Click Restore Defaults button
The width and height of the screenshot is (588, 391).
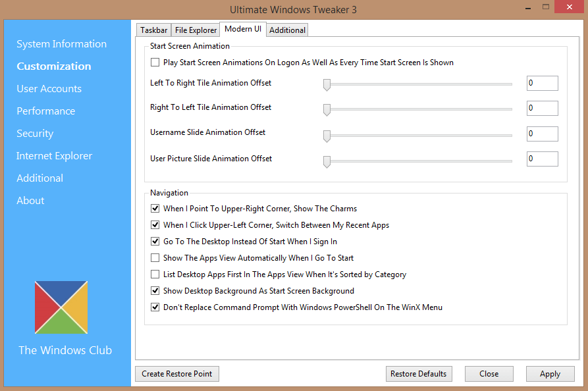(x=419, y=374)
